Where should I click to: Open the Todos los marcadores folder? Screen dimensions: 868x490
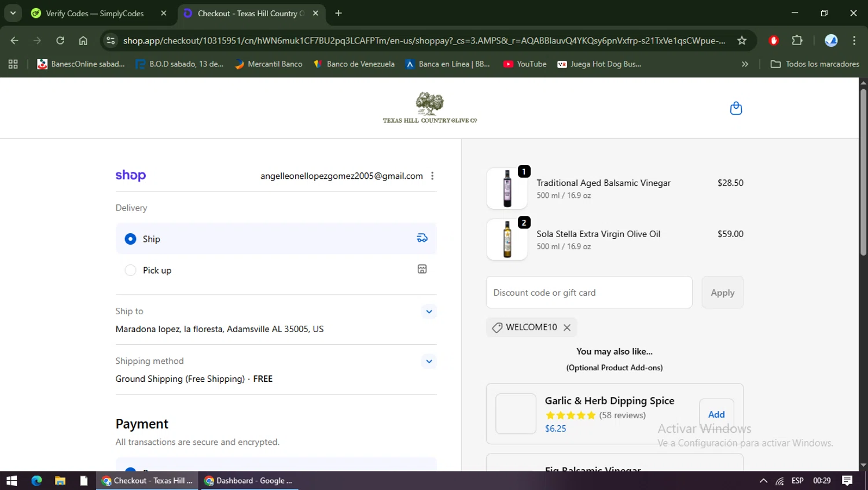pos(815,64)
